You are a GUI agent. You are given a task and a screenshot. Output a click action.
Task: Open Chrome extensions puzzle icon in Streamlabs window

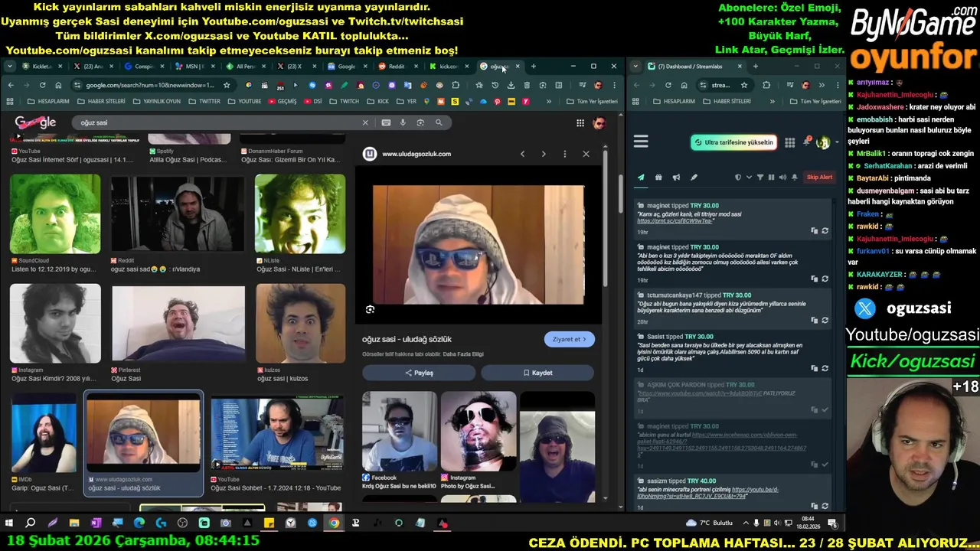[x=766, y=85]
